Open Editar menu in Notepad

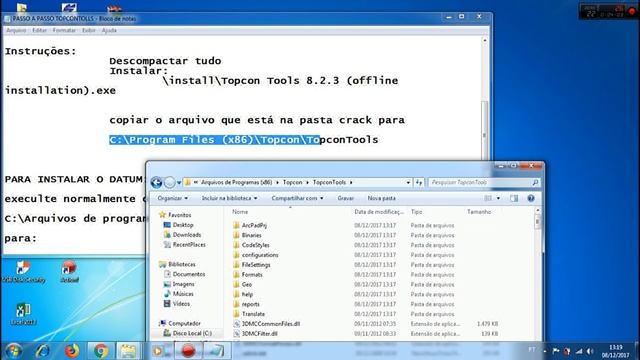pos(40,31)
